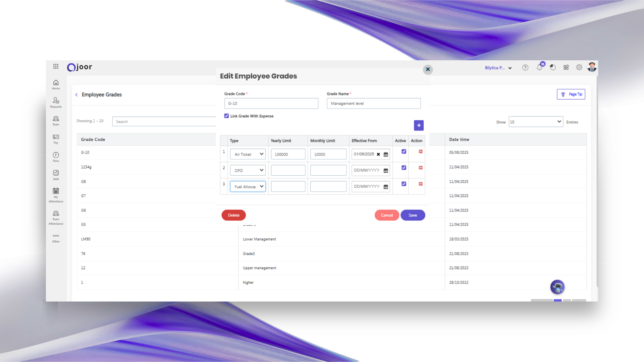Toggle Active checkbox for Fuel Allowance row
The image size is (644, 362).
tap(404, 184)
